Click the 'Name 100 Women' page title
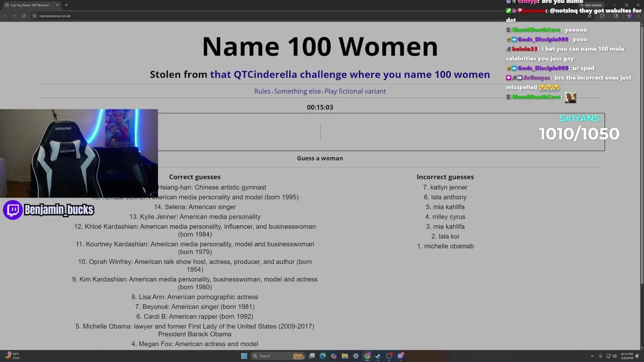The height and width of the screenshot is (362, 644). [x=320, y=46]
